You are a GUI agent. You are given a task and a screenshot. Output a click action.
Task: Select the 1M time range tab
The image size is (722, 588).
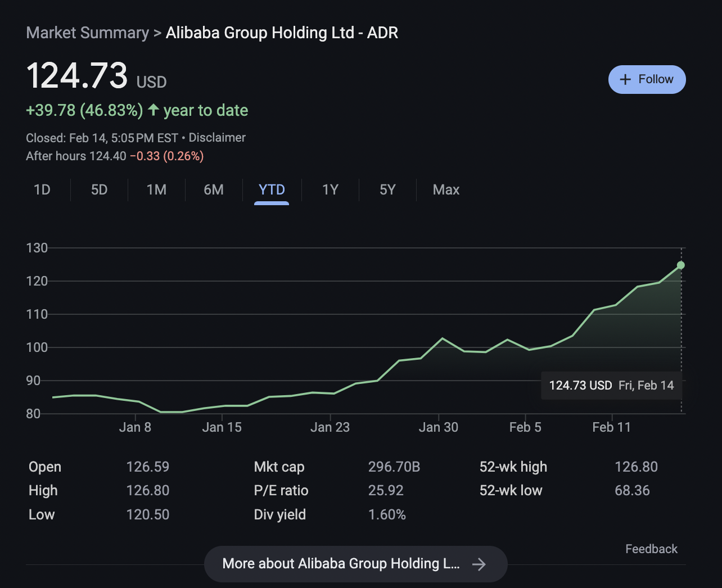(x=156, y=189)
